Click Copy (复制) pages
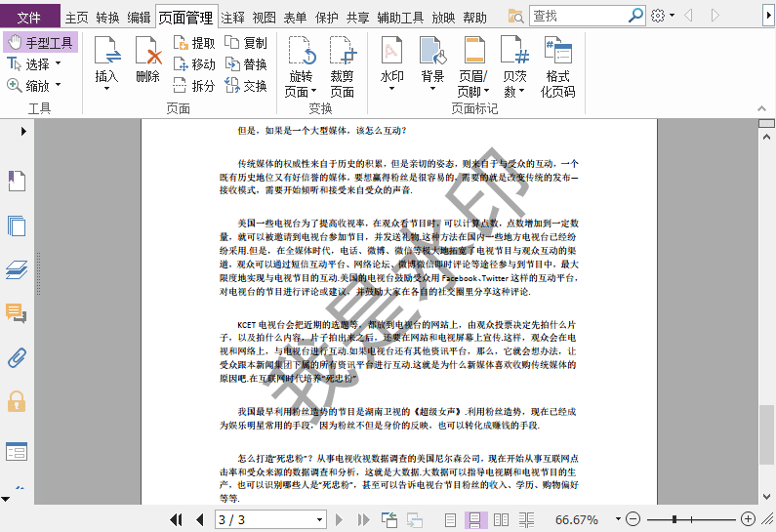This screenshot has width=776, height=532. tap(246, 43)
